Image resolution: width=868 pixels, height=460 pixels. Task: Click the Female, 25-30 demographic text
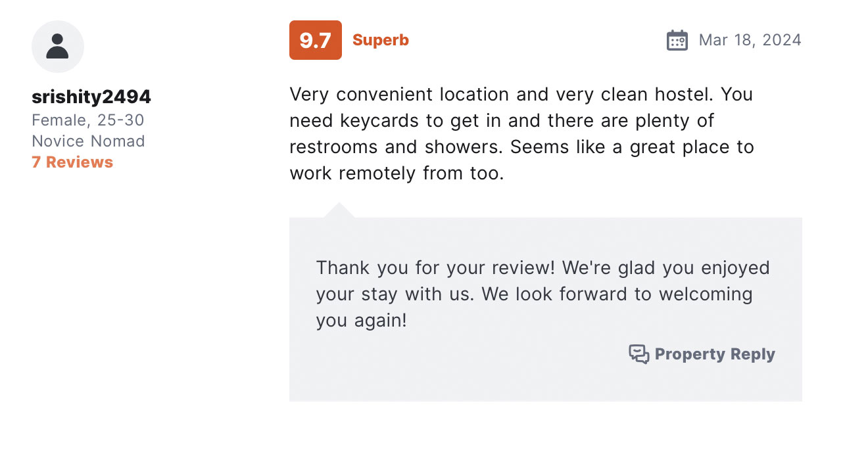[88, 120]
